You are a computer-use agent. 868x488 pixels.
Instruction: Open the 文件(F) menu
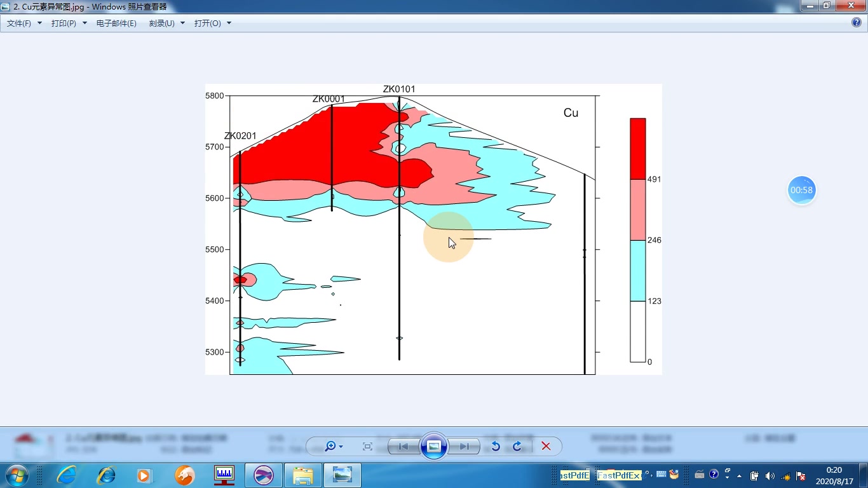tap(19, 23)
